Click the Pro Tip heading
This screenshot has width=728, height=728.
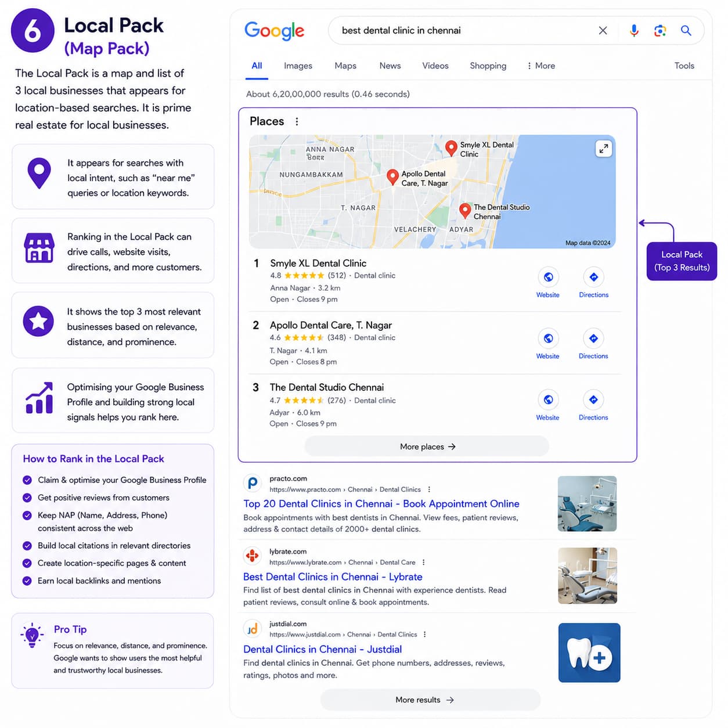[x=70, y=629]
